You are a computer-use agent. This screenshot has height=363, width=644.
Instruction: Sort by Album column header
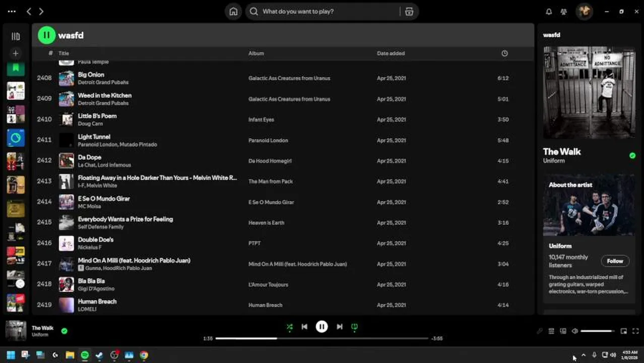click(x=256, y=53)
